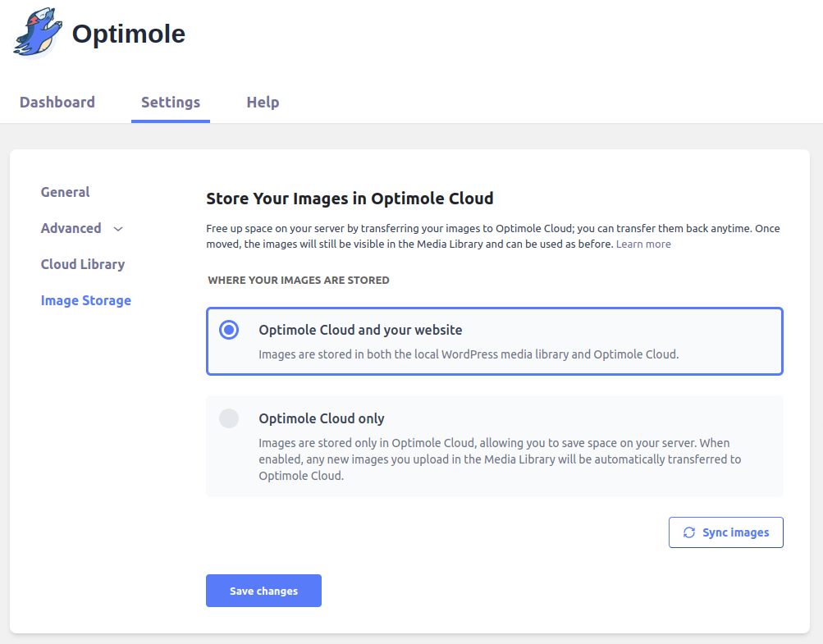The image size is (823, 644).
Task: Follow the Learn more link
Action: point(643,244)
